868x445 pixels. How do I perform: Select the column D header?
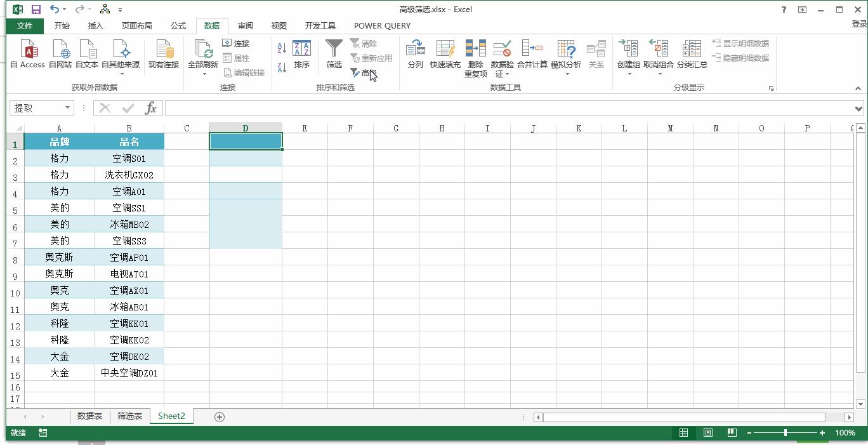(x=246, y=128)
